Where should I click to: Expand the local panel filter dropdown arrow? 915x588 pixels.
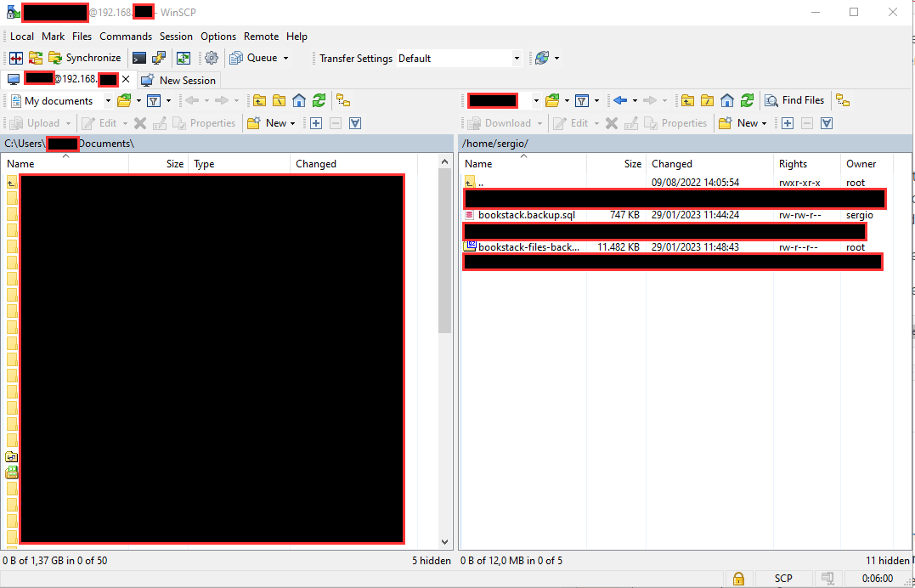point(169,101)
